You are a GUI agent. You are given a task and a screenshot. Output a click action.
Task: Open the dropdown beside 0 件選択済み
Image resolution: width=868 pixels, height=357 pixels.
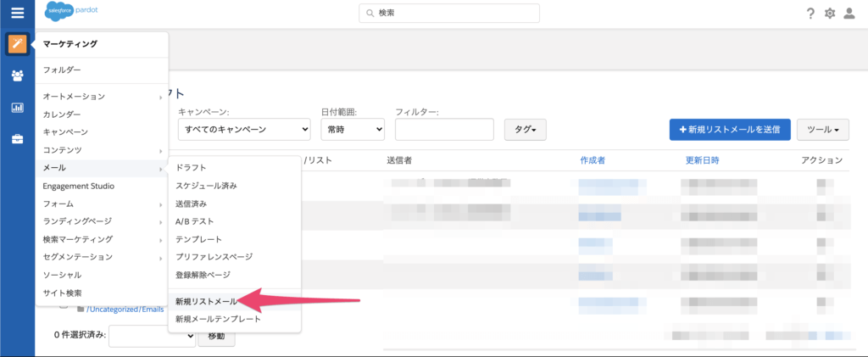(x=153, y=336)
